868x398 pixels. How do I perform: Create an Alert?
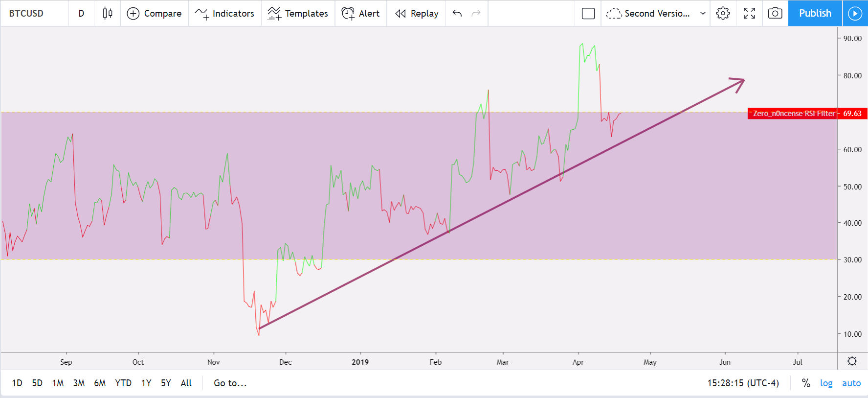coord(360,13)
